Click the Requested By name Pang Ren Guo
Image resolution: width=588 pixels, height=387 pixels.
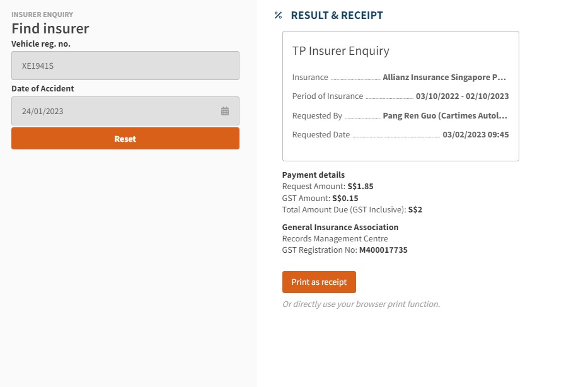(x=444, y=116)
